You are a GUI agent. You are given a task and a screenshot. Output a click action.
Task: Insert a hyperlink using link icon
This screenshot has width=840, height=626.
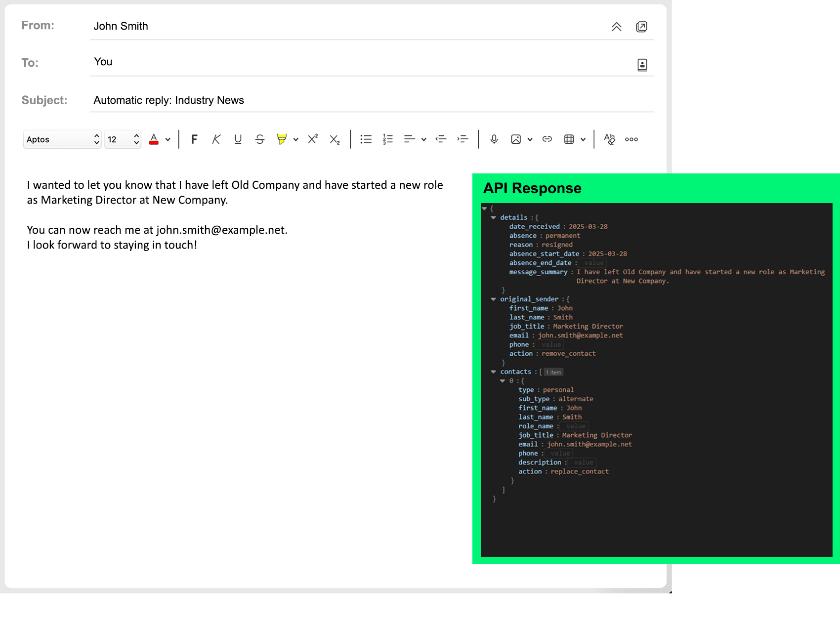click(x=547, y=139)
